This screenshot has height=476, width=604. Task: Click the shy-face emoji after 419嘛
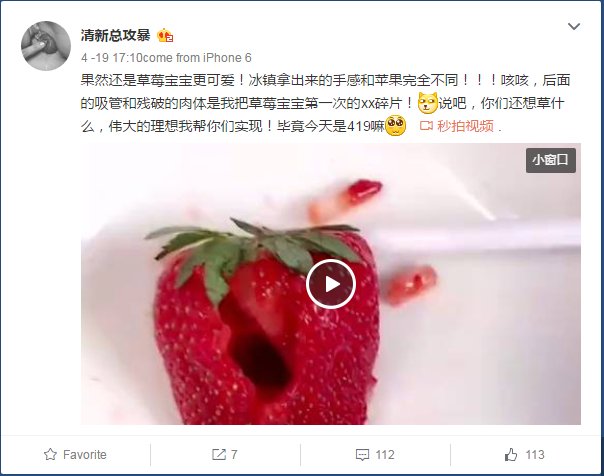pyautogui.click(x=395, y=126)
